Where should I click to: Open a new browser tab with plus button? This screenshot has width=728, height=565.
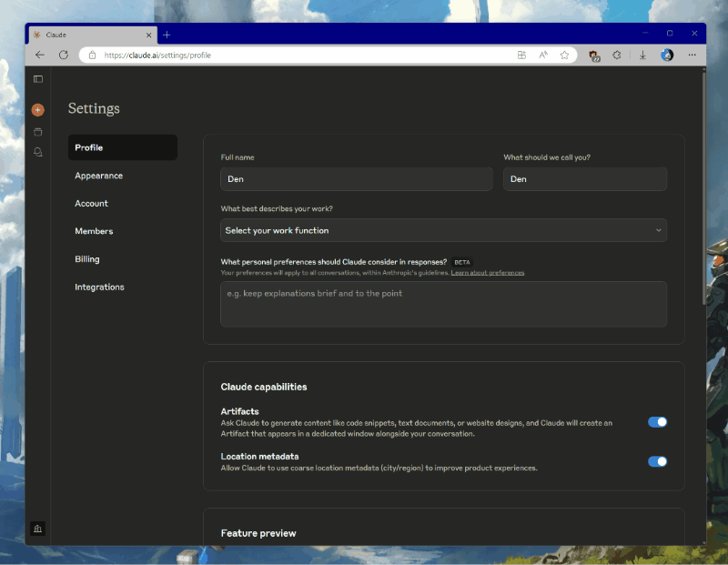point(167,35)
